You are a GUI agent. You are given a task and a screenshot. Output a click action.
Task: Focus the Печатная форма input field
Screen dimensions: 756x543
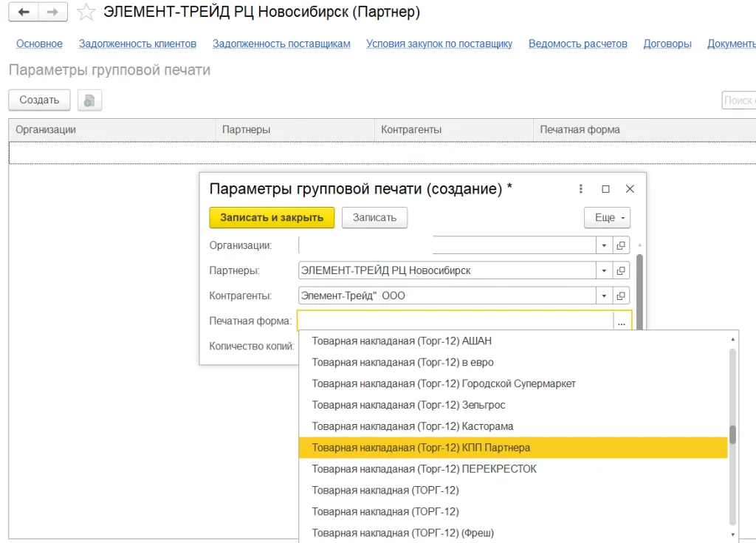[456, 321]
